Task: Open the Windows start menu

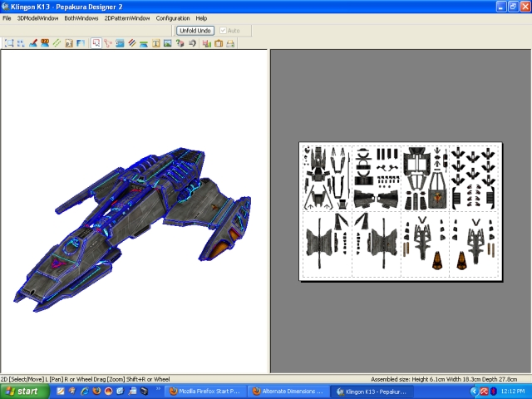Action: (x=24, y=392)
